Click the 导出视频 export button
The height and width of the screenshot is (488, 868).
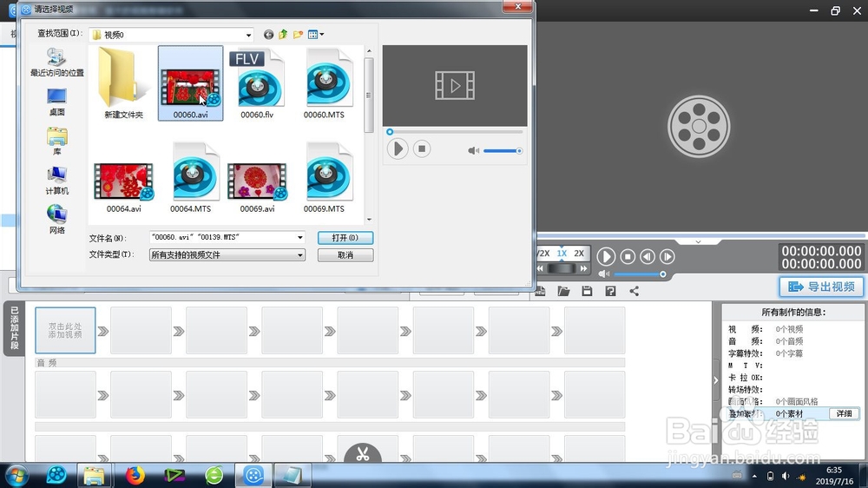pyautogui.click(x=821, y=287)
